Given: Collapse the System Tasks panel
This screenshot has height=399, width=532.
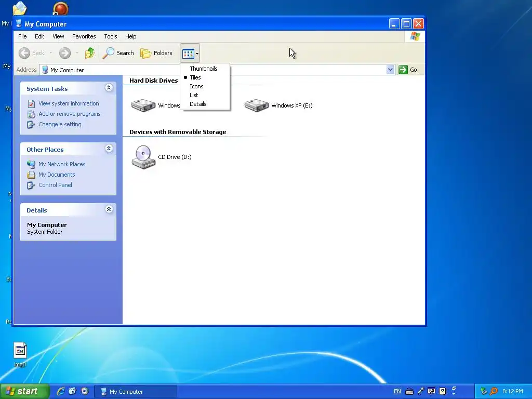Looking at the screenshot, I should [109, 88].
